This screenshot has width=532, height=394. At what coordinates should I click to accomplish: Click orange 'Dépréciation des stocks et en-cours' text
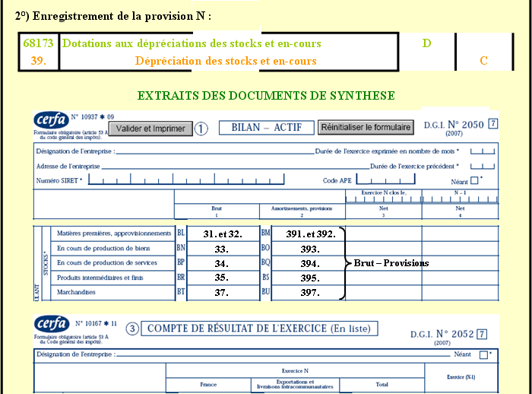pos(226,61)
